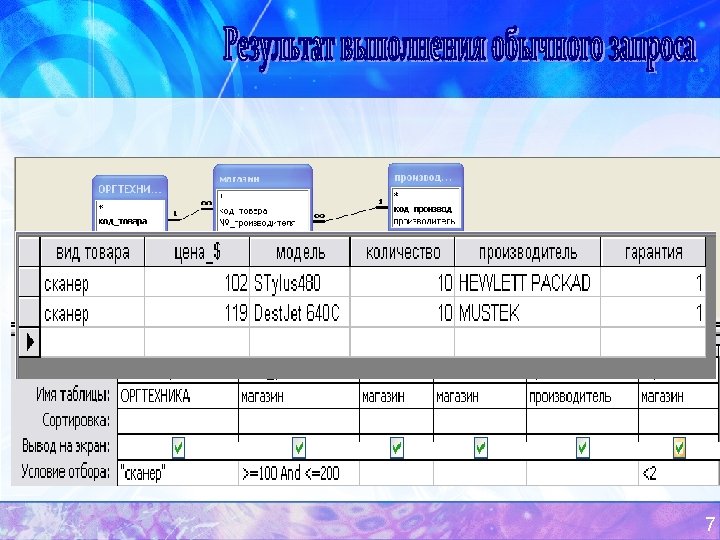
Task: Select column header "количество"
Action: click(x=402, y=252)
